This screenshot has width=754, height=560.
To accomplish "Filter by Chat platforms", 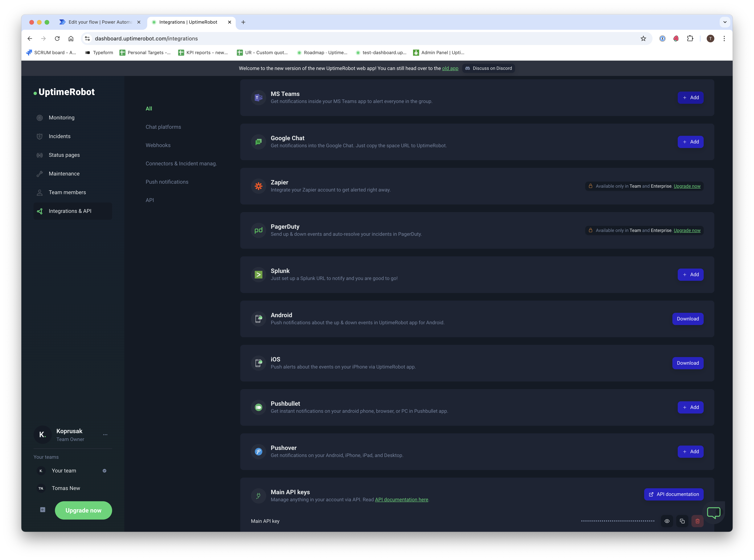I will [163, 127].
